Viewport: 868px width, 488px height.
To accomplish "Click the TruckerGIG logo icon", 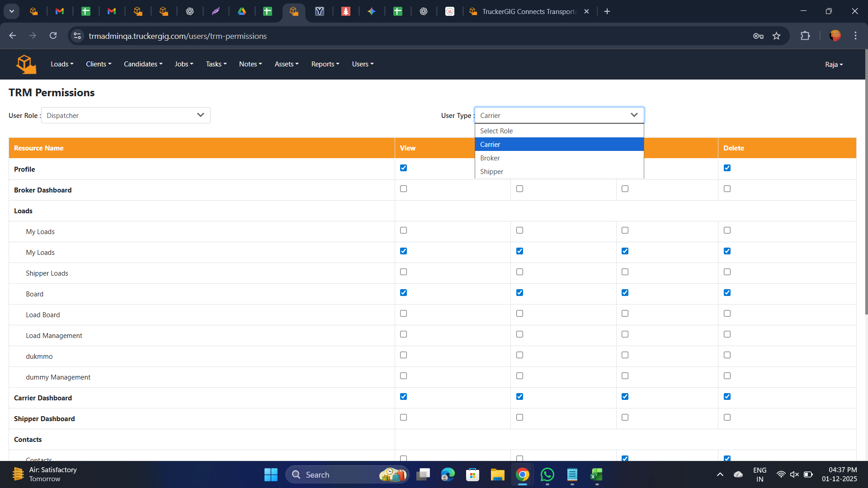I will (x=26, y=64).
